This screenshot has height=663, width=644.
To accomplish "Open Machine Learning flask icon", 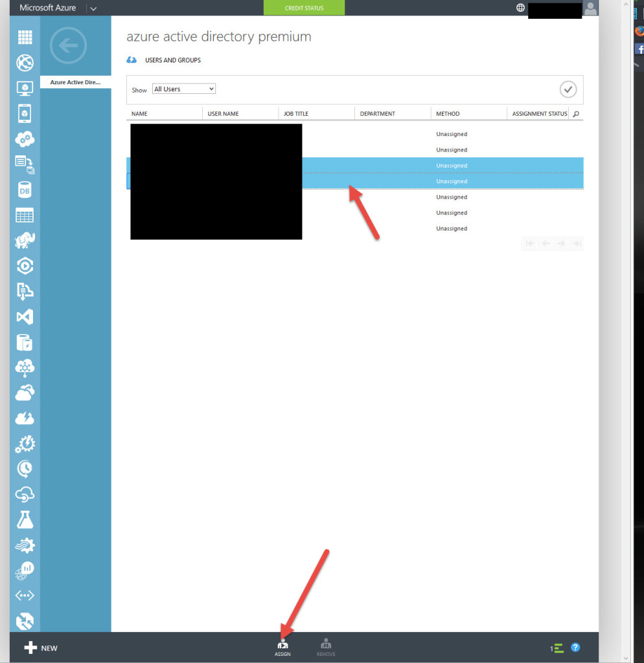I will click(x=25, y=519).
